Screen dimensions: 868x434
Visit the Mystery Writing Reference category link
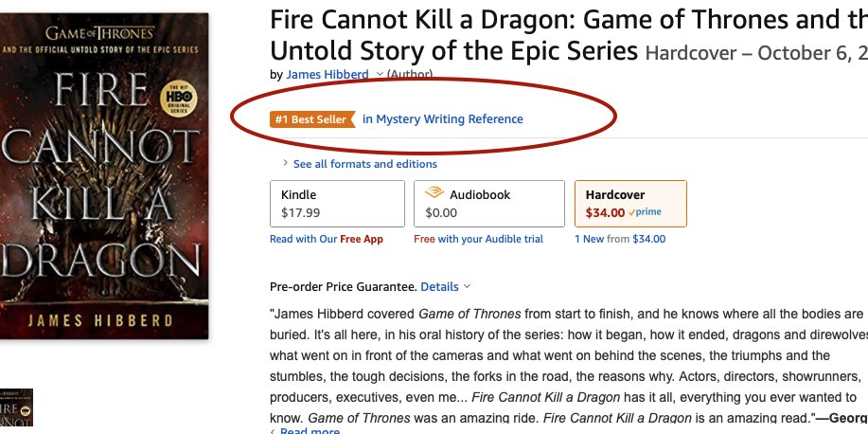(x=443, y=119)
